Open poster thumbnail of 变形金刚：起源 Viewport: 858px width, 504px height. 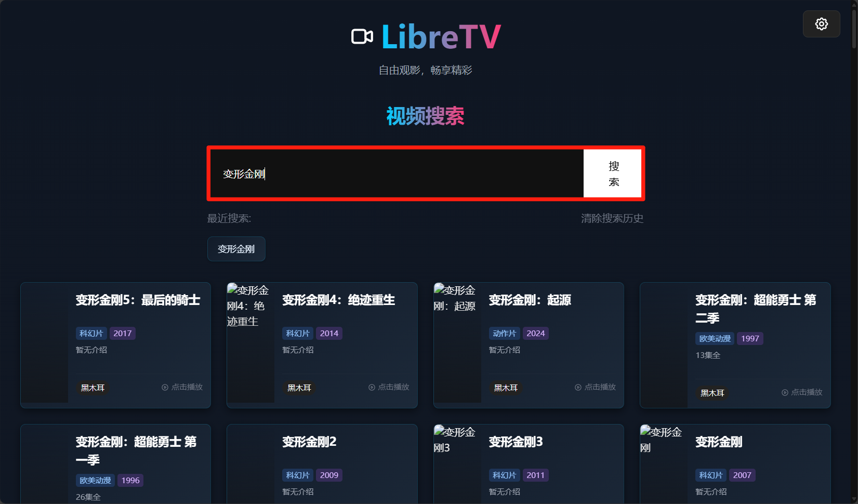coord(457,343)
